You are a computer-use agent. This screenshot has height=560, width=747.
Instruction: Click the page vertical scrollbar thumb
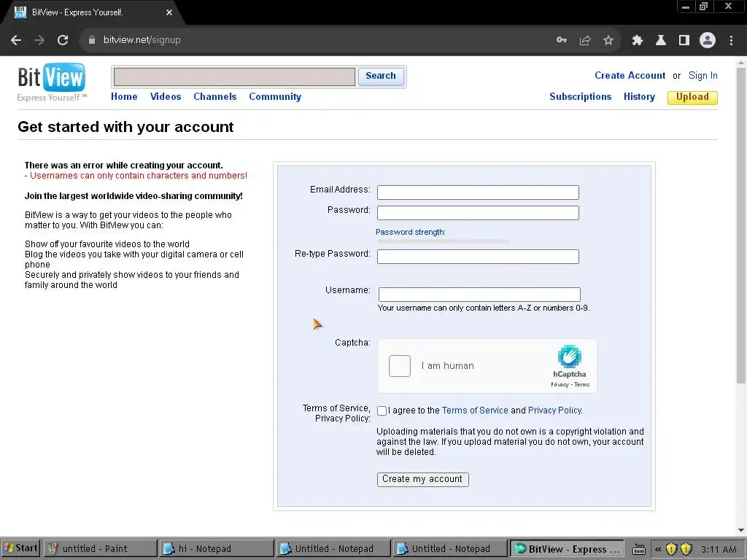741,225
